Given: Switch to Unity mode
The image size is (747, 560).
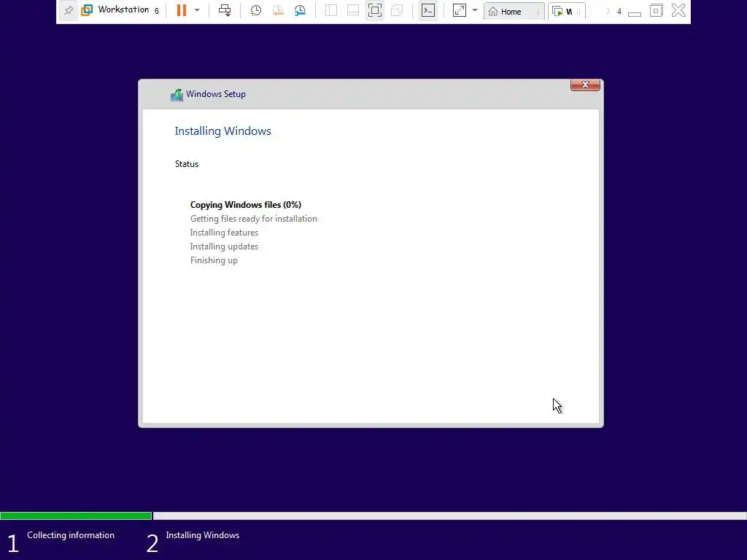Looking at the screenshot, I should pyautogui.click(x=397, y=10).
